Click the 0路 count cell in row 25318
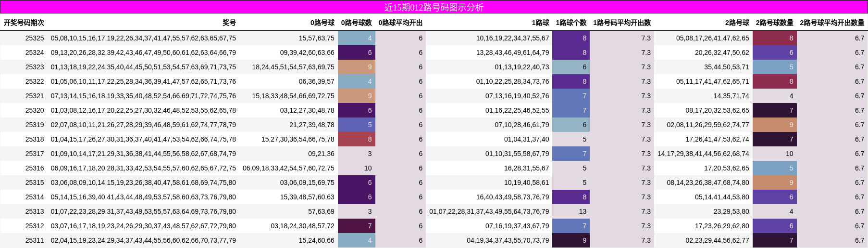The width and height of the screenshot is (868, 248). coord(357,139)
